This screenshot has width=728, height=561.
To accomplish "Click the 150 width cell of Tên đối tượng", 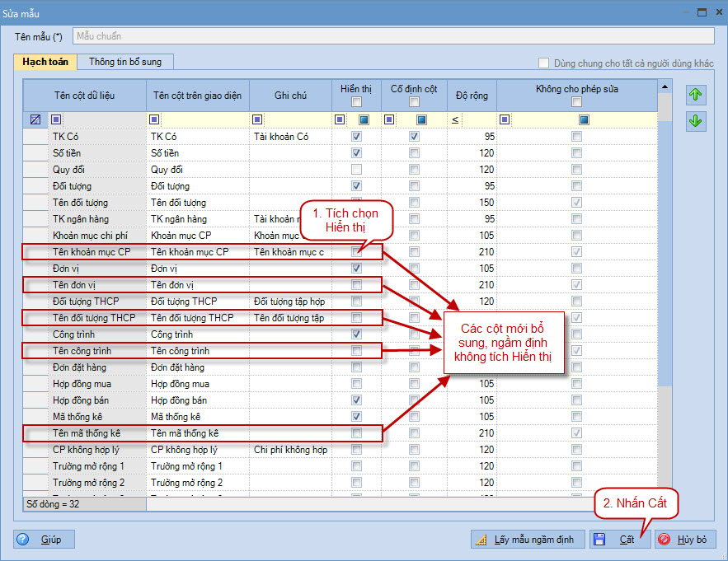I will coord(472,203).
